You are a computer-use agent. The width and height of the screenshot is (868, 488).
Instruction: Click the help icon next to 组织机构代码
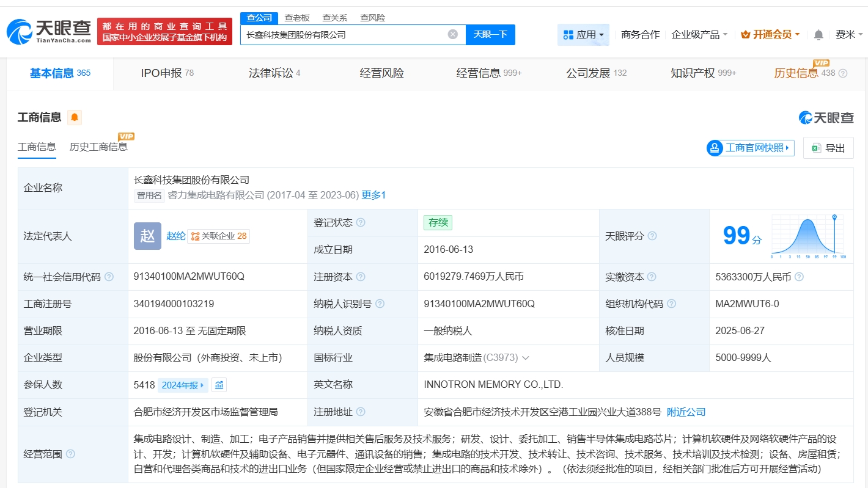(671, 304)
